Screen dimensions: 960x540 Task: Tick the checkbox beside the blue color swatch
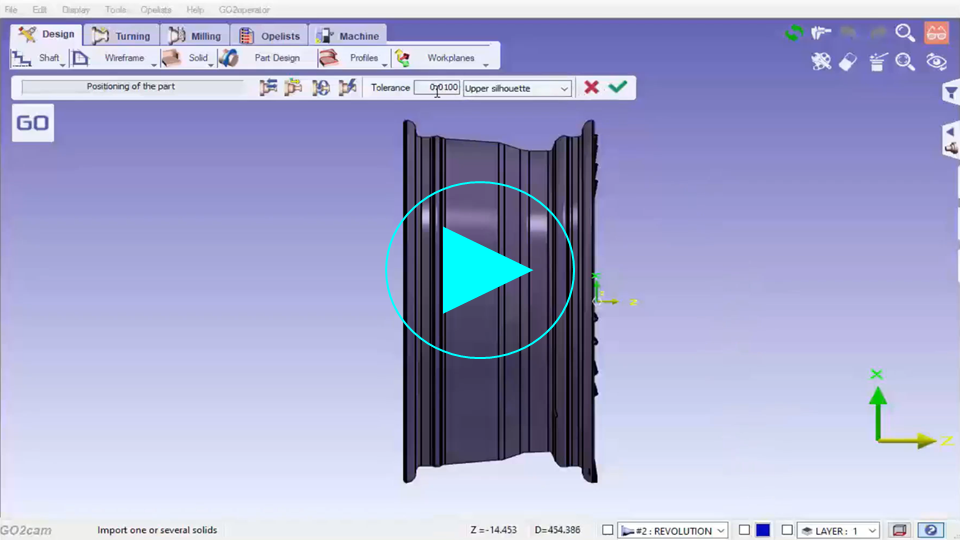(744, 530)
